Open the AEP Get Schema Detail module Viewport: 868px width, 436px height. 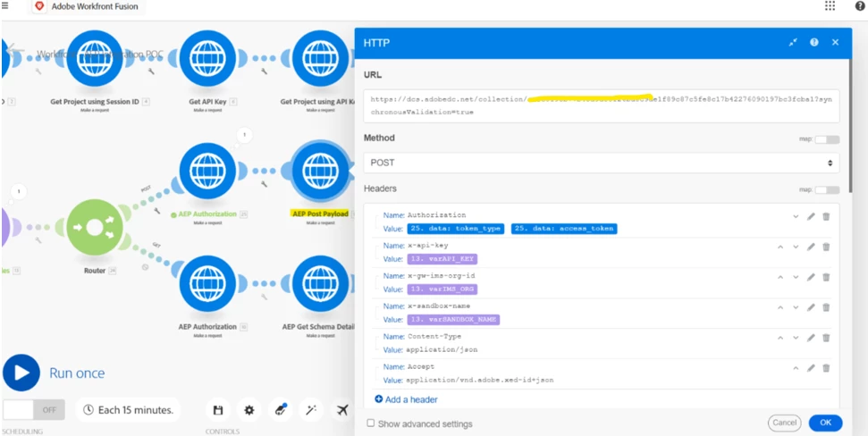point(321,284)
